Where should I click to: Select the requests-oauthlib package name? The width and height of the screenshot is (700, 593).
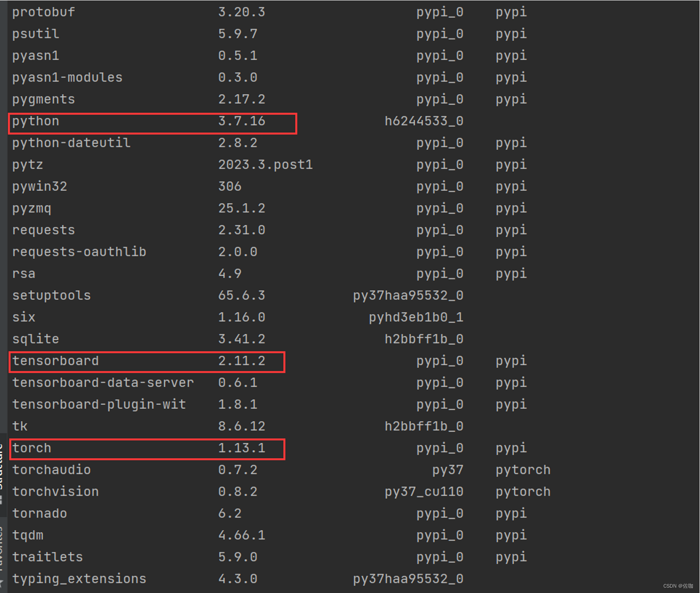[x=79, y=252]
